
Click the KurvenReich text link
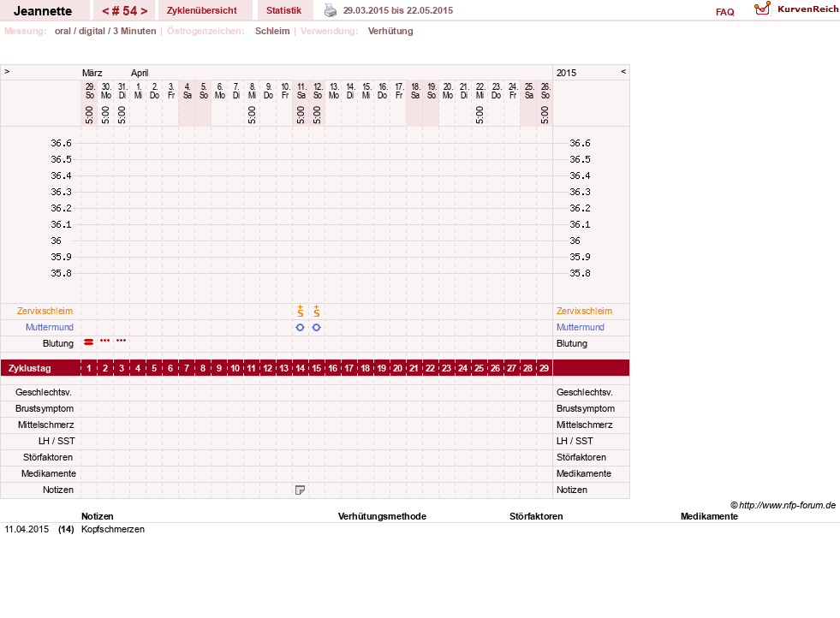click(807, 9)
